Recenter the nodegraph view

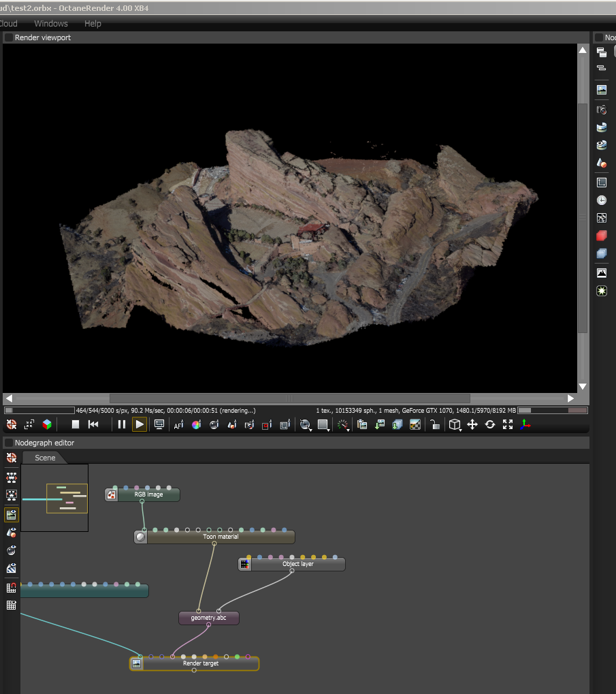coord(12,458)
